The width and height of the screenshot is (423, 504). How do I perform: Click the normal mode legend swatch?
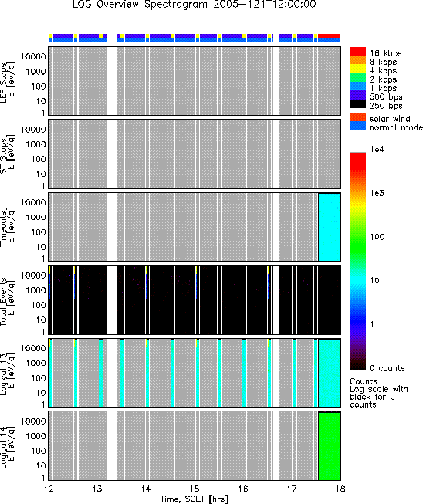point(357,126)
